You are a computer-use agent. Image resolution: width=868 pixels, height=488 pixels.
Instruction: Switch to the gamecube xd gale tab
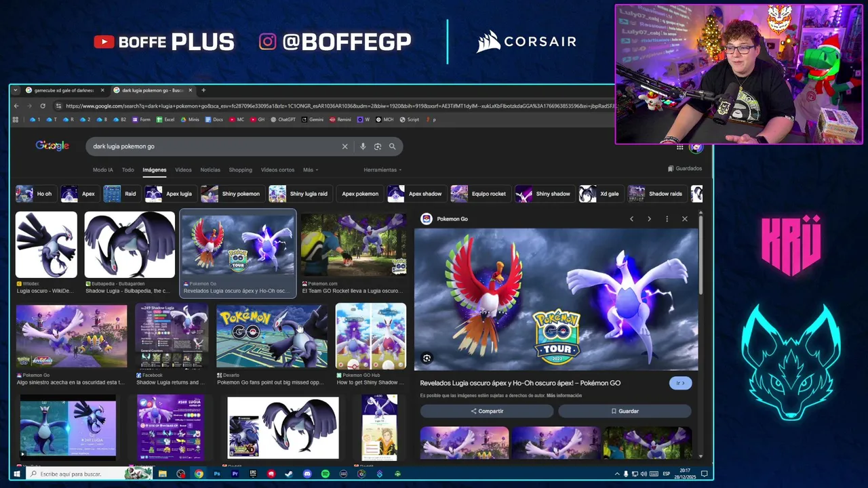64,90
